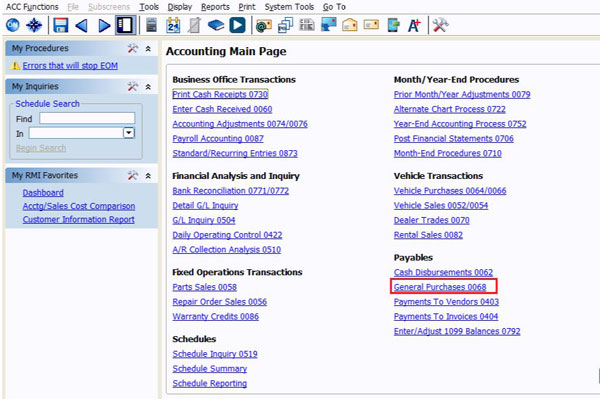The height and width of the screenshot is (400, 600).
Task: Click the tools icon in My Inquiries header
Action: click(133, 87)
